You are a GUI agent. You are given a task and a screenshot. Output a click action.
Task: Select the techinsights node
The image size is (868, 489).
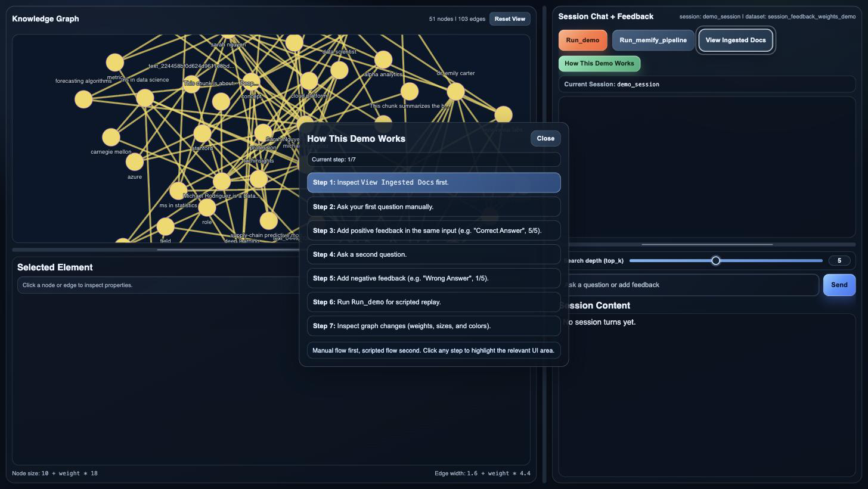pyautogui.click(x=259, y=178)
